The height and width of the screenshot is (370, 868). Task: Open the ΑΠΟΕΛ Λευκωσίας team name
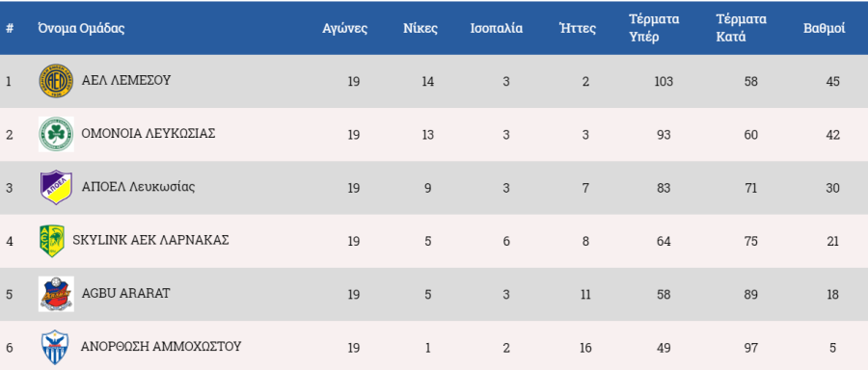pos(138,187)
